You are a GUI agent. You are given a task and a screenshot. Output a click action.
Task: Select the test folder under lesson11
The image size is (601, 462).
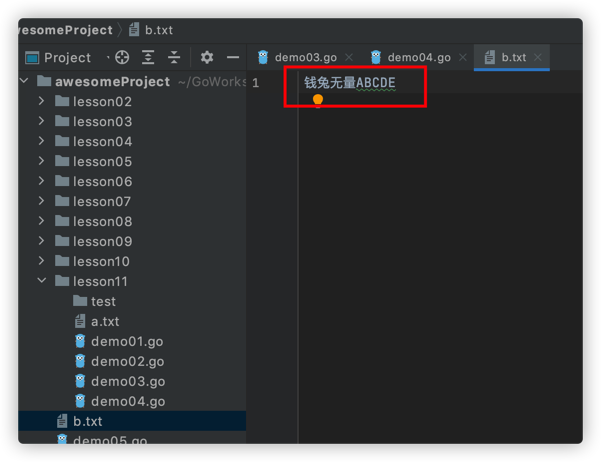[x=103, y=301]
